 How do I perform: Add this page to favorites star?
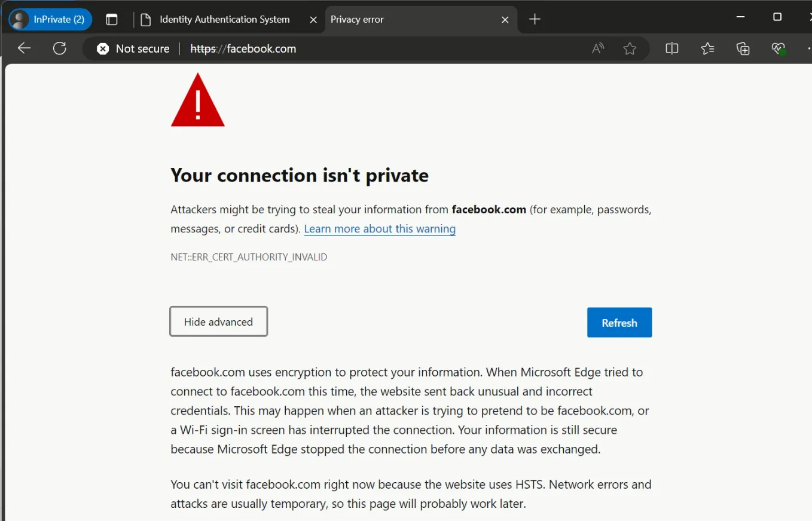click(x=630, y=49)
